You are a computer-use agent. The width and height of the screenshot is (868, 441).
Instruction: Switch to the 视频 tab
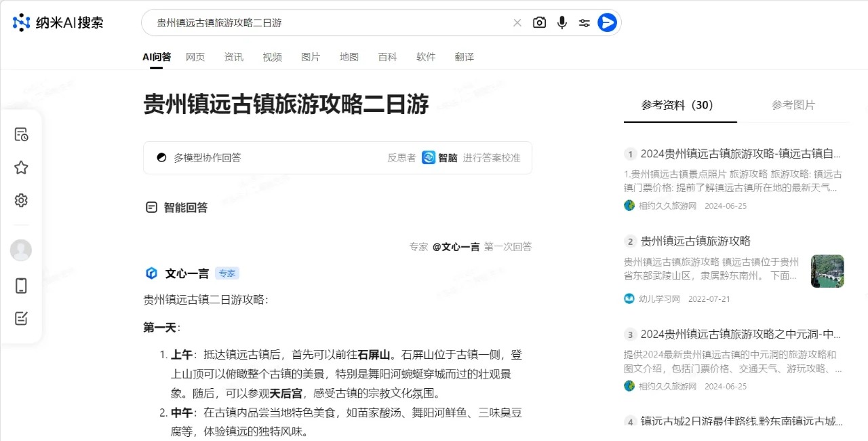pos(272,57)
